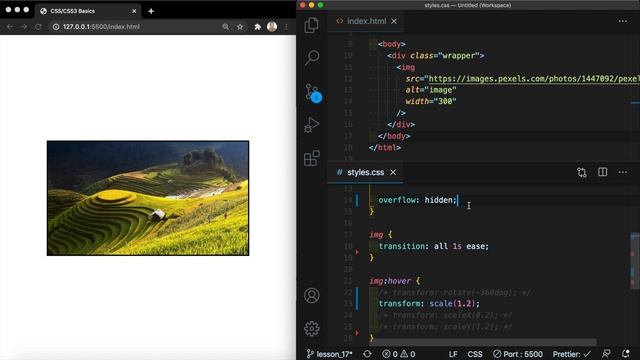Click the img:hover selector line
This screenshot has height=360, width=640.
tap(394, 281)
